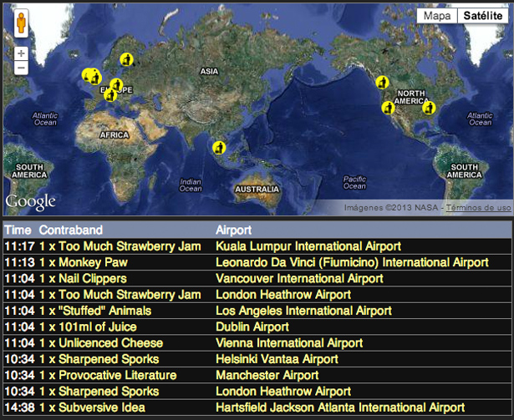The image size is (514, 420).
Task: Click the Los Angeles marker
Action: [x=388, y=108]
